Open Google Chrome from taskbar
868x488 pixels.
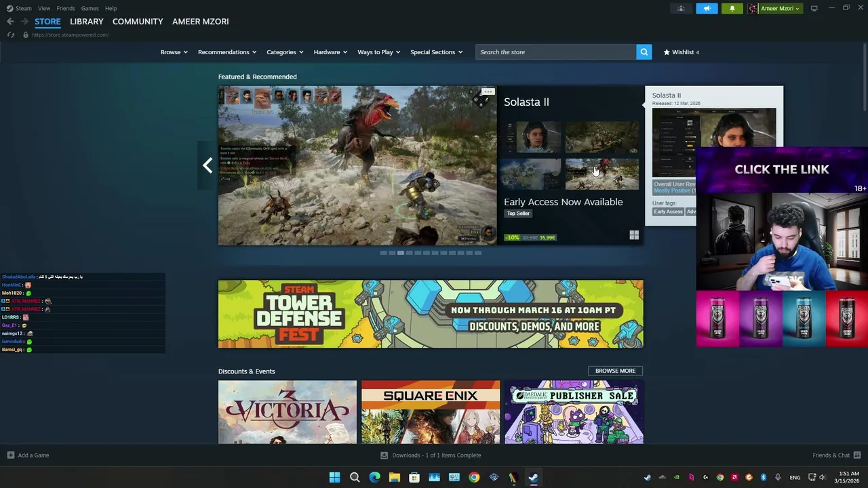pos(474,477)
